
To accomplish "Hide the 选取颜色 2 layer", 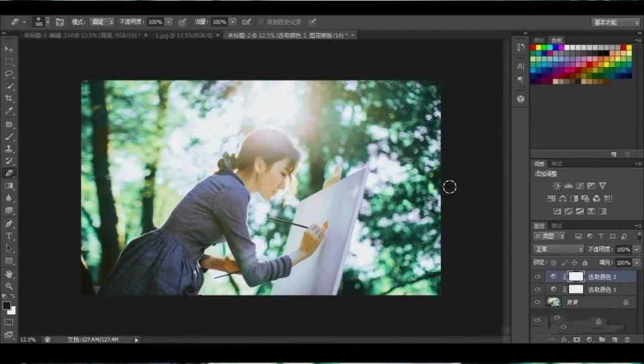I will point(537,276).
